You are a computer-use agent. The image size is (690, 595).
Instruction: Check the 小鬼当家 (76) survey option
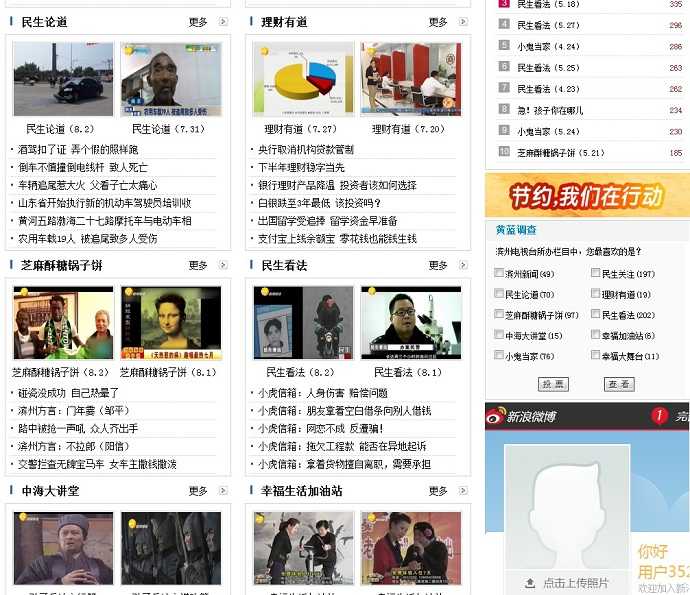(x=499, y=355)
